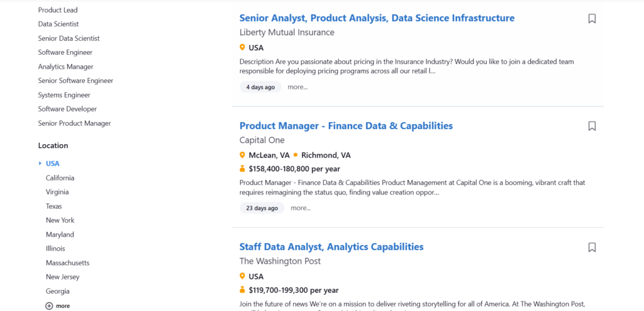Image resolution: width=644 pixels, height=311 pixels.
Task: Expand more details for Capital One job
Action: pyautogui.click(x=301, y=208)
